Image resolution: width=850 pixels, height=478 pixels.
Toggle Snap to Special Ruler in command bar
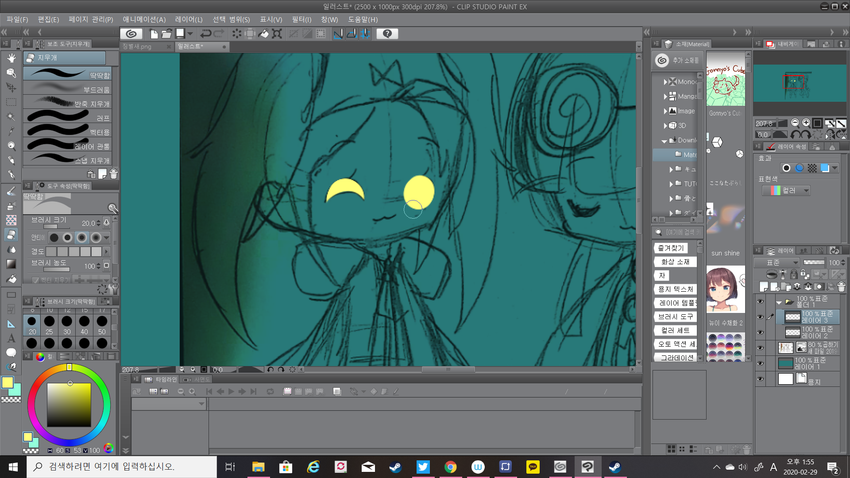coord(352,34)
